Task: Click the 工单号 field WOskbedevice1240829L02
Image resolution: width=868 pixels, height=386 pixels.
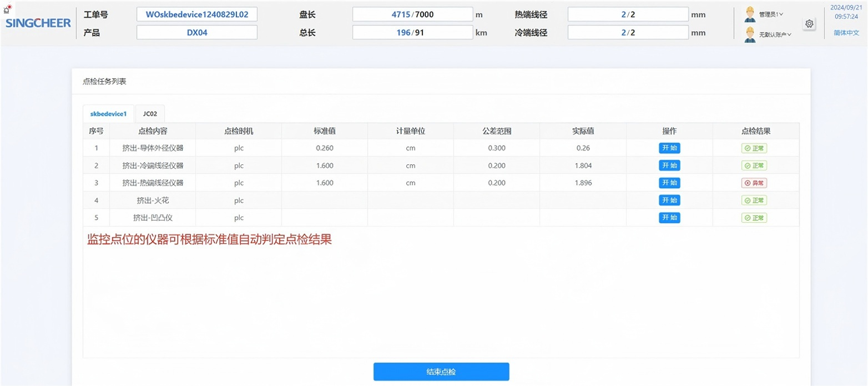Action: point(197,14)
